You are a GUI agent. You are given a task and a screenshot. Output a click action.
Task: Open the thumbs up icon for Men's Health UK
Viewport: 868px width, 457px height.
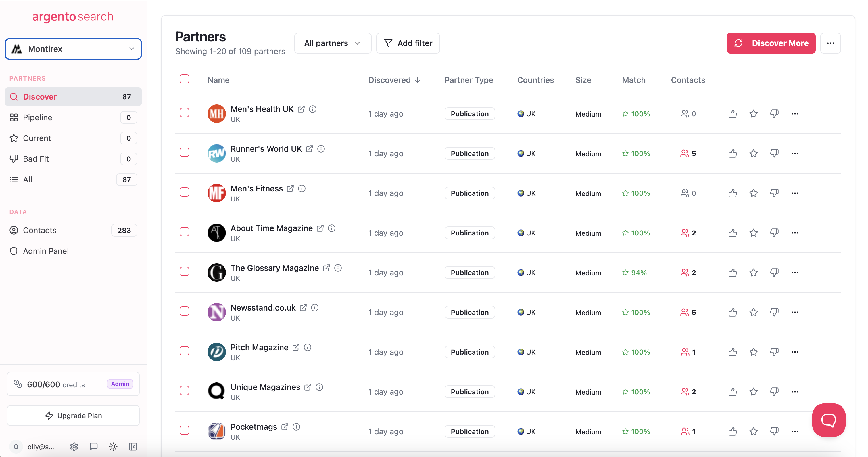tap(733, 114)
